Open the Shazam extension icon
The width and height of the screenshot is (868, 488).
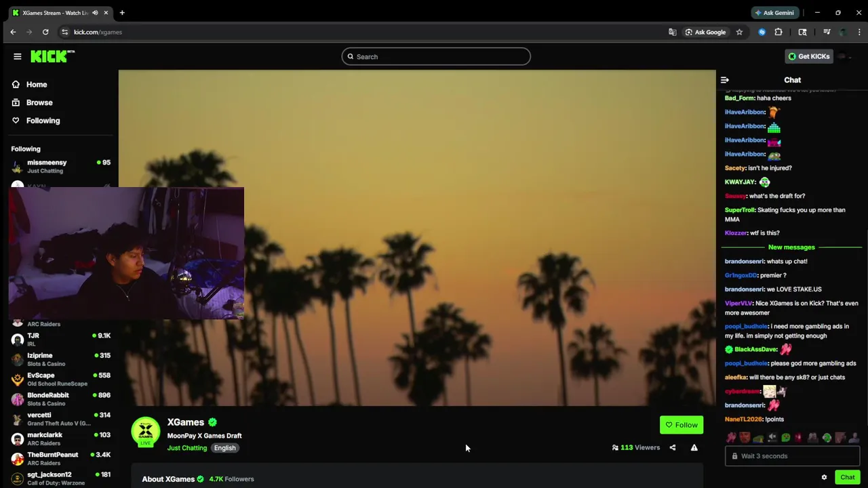762,32
